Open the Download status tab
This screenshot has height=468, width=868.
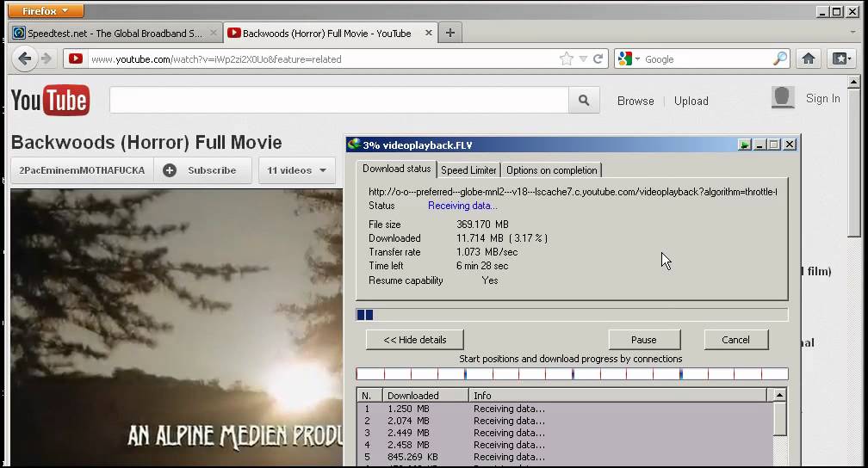tap(396, 169)
